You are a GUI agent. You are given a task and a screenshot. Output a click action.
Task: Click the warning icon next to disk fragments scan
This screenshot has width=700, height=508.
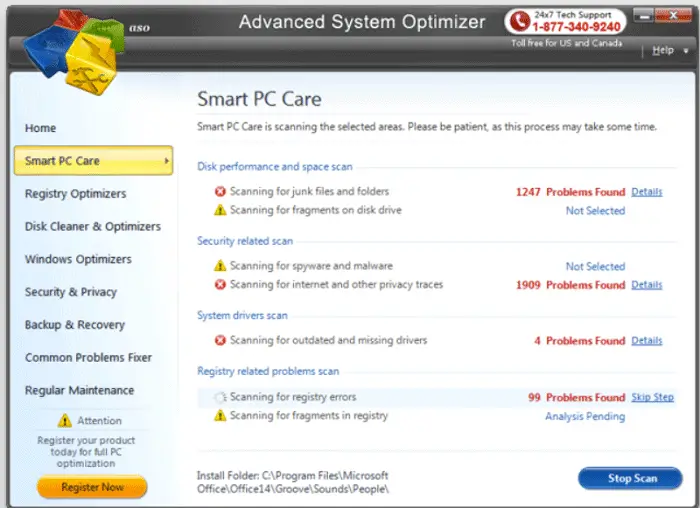(x=220, y=210)
